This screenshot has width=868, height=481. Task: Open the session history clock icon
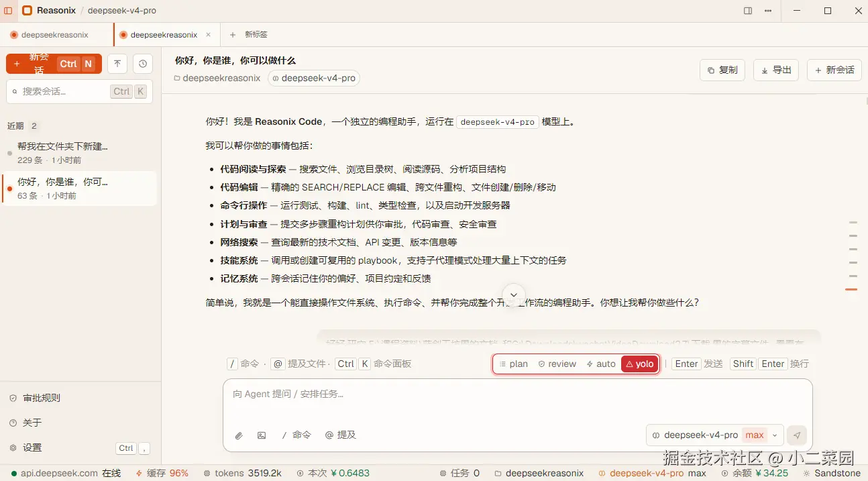[x=142, y=64]
